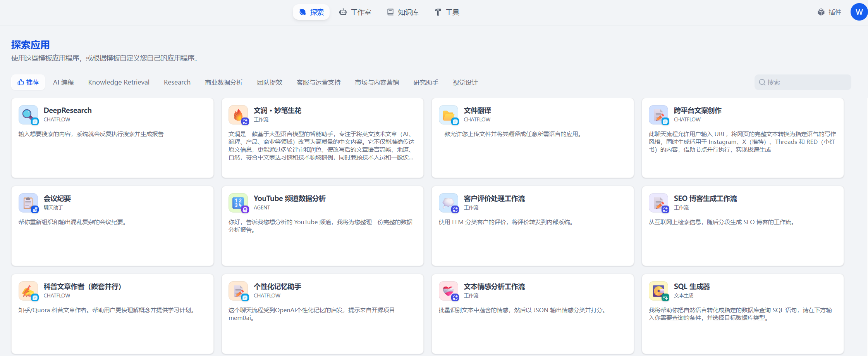This screenshot has width=868, height=356.
Task: Click the YouTube 频道数据分析 numbers icon
Action: (x=238, y=203)
